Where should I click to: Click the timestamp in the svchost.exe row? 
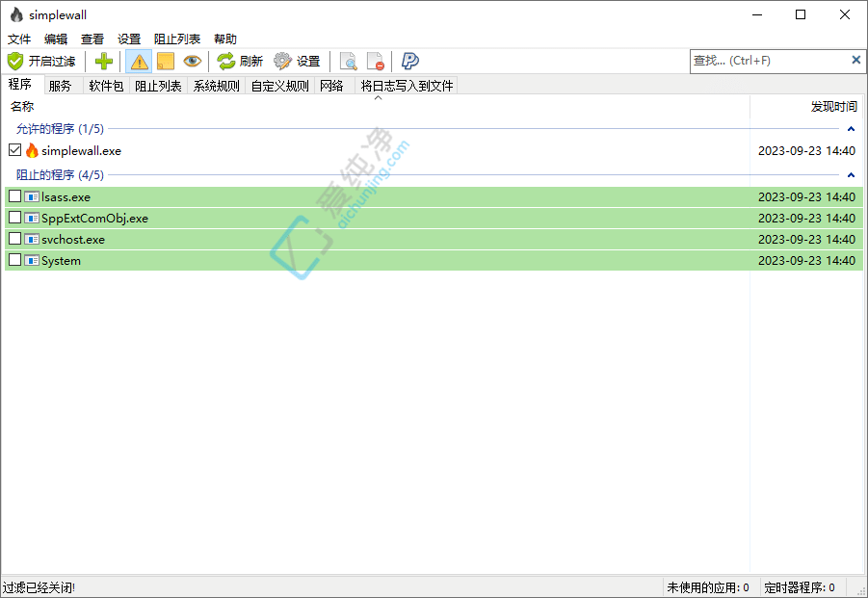[x=806, y=240]
